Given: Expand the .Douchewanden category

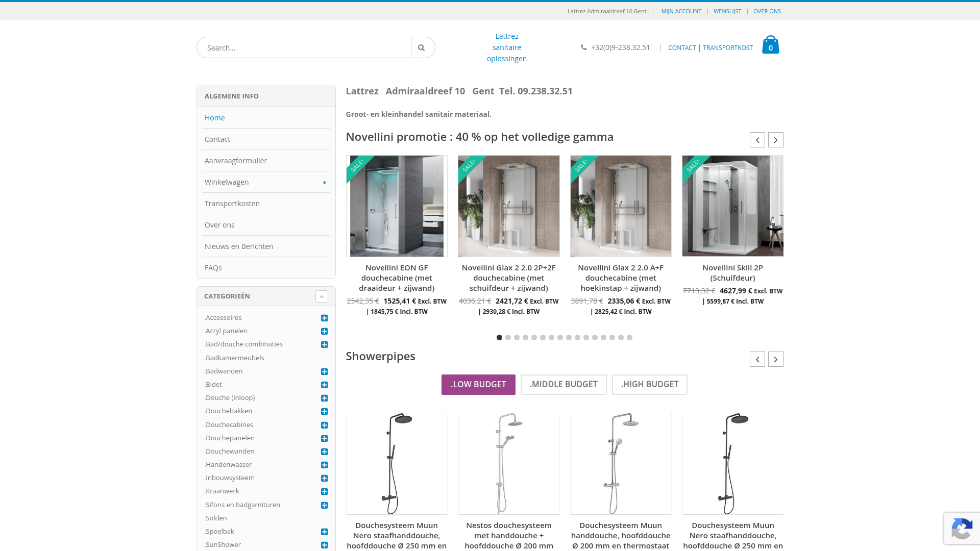Looking at the screenshot, I should 325,452.
